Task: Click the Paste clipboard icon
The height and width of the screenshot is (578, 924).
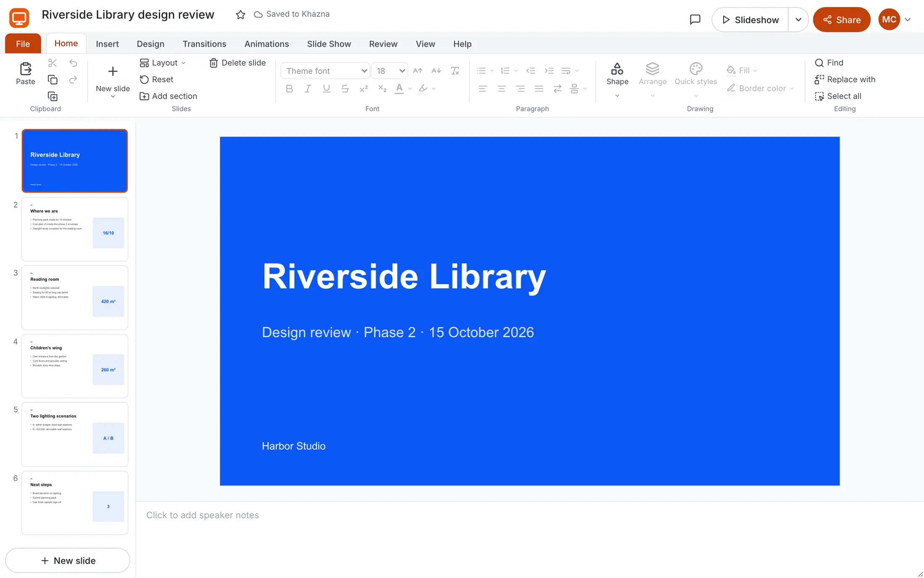Action: pyautogui.click(x=26, y=69)
